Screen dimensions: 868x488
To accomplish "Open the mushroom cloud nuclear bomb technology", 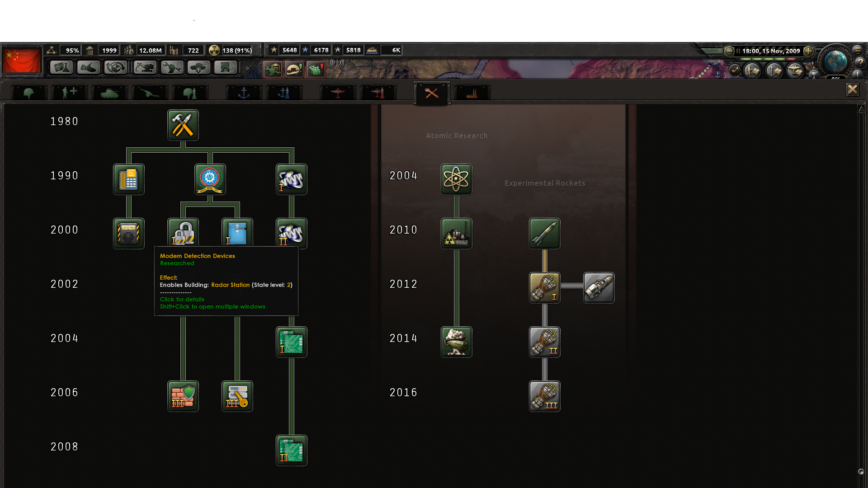I will coord(456,342).
